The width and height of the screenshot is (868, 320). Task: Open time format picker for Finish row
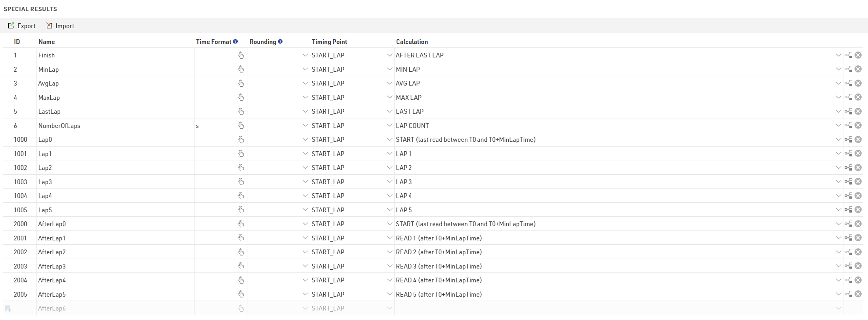[x=241, y=55]
